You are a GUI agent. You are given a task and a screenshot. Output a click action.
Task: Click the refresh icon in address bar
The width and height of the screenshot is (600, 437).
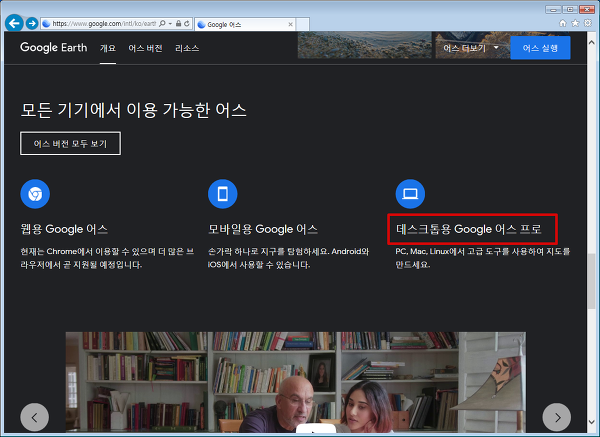coord(187,24)
